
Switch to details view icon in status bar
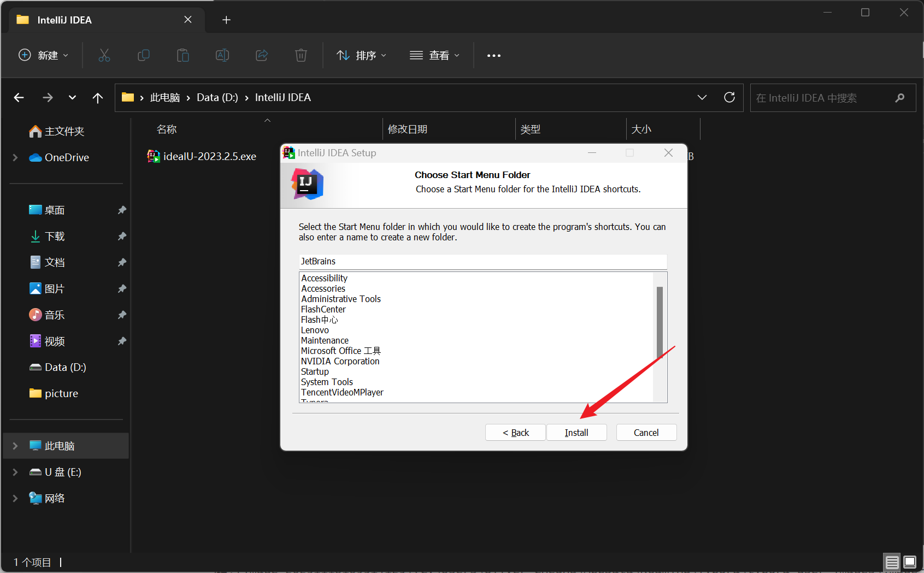coord(892,562)
